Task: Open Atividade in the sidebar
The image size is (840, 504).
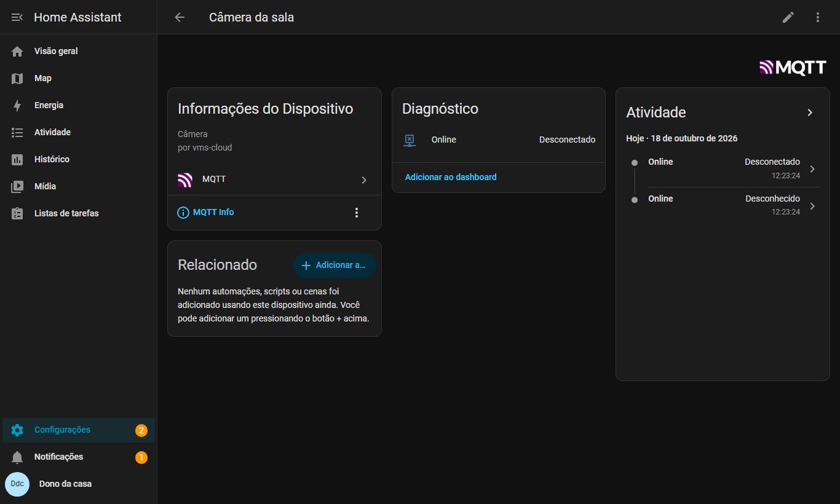Action: tap(79, 132)
